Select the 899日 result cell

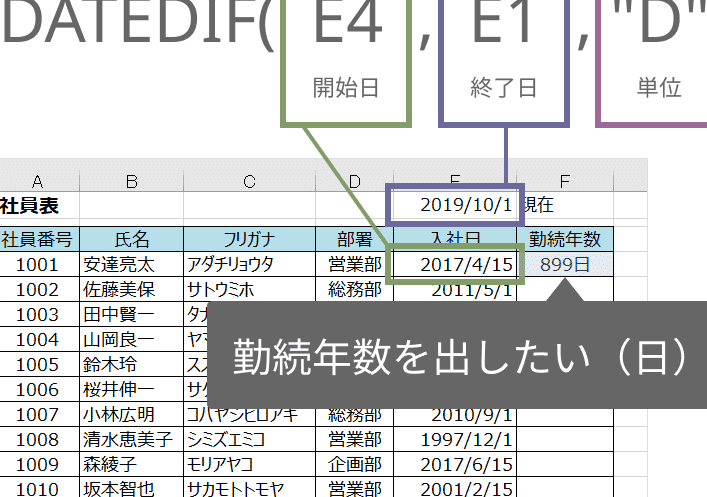coord(566,265)
